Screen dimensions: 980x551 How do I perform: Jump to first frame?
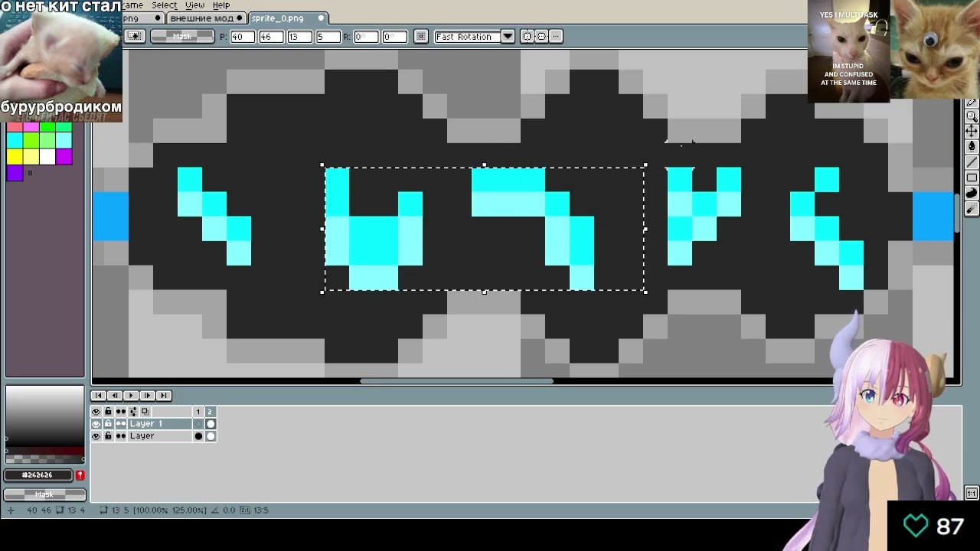pyautogui.click(x=98, y=395)
